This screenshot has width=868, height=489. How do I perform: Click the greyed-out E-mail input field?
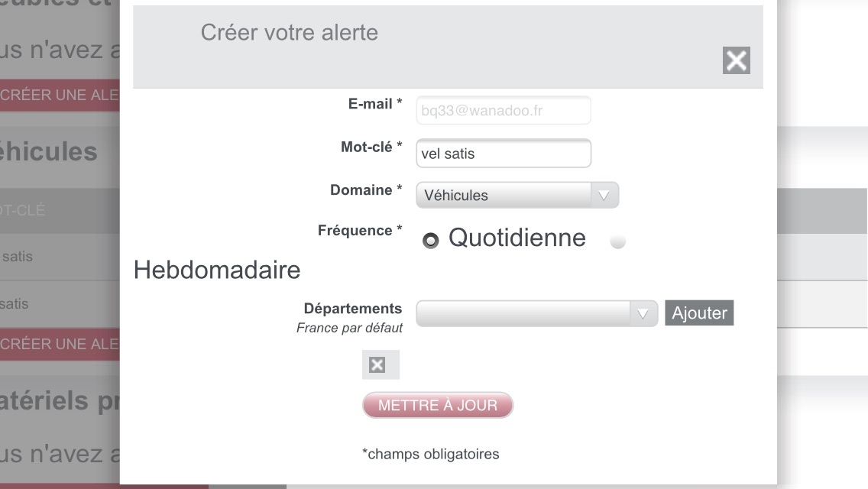[504, 110]
